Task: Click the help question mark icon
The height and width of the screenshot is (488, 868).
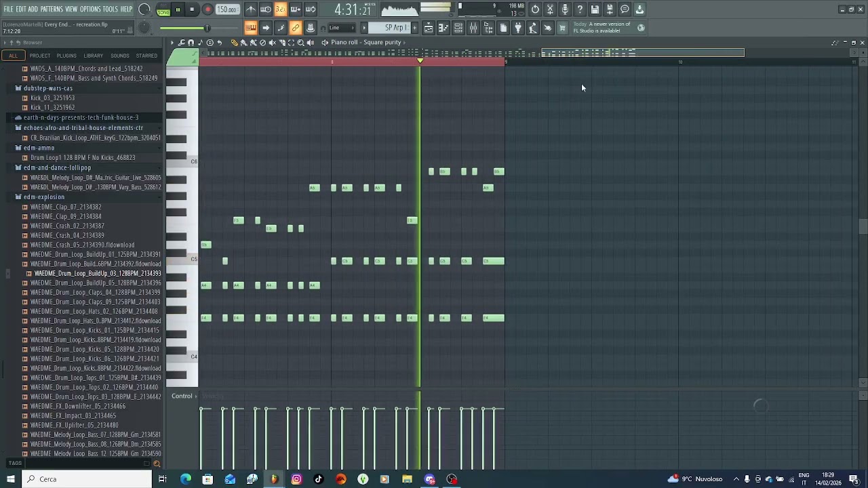Action: pyautogui.click(x=580, y=9)
